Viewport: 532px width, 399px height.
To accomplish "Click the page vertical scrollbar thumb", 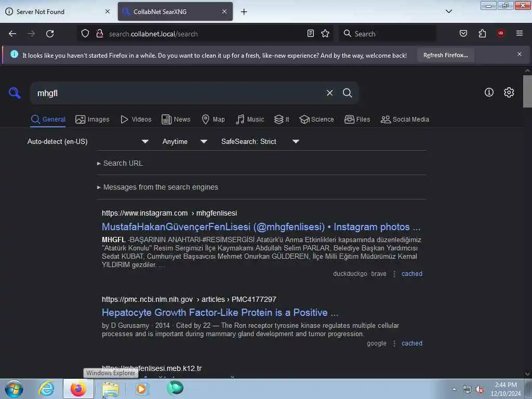I will [x=527, y=91].
